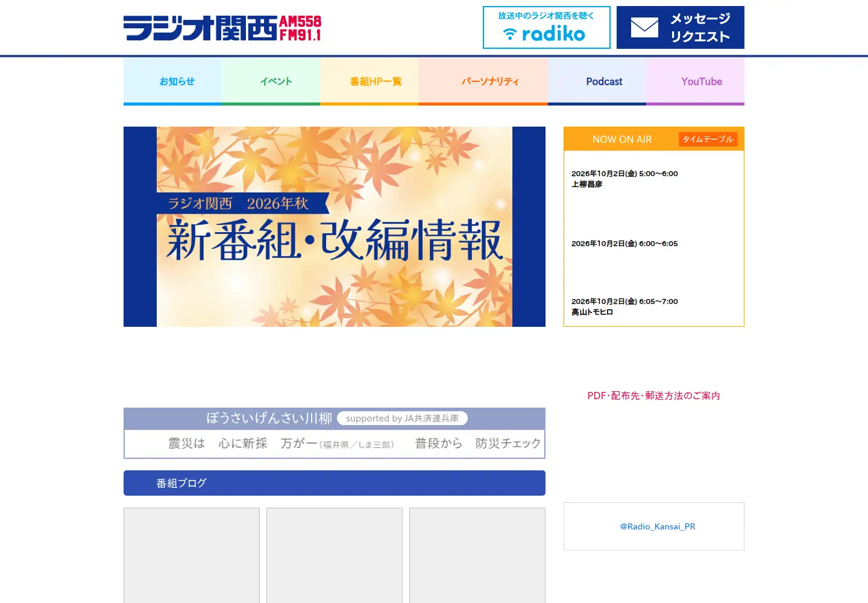Click the supported by JA共済連兵庫 label
Viewport: 868px width, 603px height.
(x=402, y=418)
